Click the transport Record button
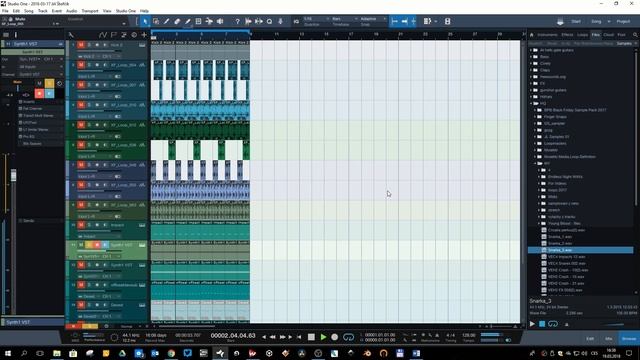 pyautogui.click(x=335, y=337)
